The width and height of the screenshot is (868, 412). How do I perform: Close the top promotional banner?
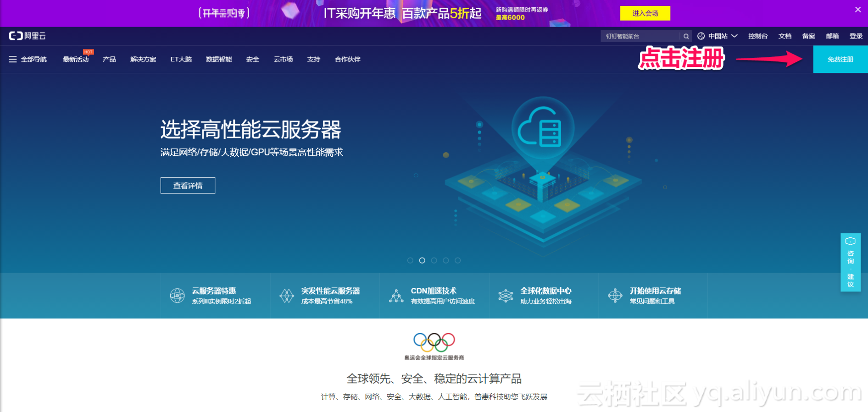tap(858, 10)
